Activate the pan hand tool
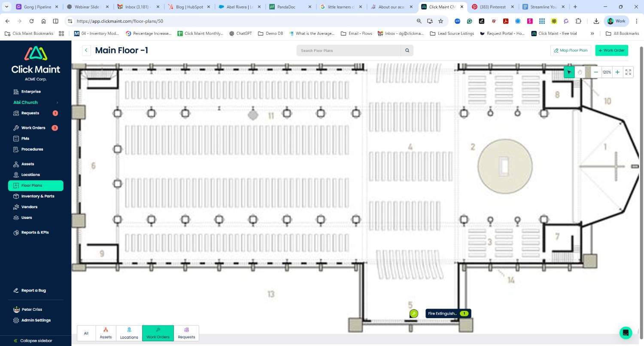644x346 pixels. click(580, 72)
